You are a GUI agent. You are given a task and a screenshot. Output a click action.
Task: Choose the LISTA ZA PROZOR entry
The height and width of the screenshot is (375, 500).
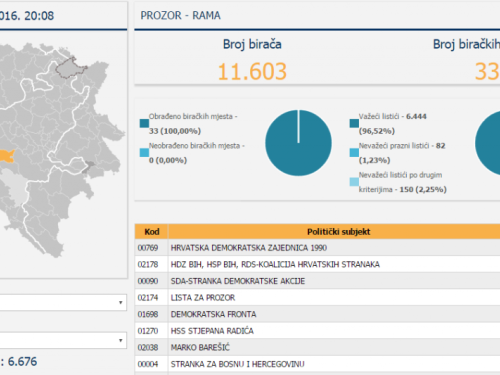[317, 298]
